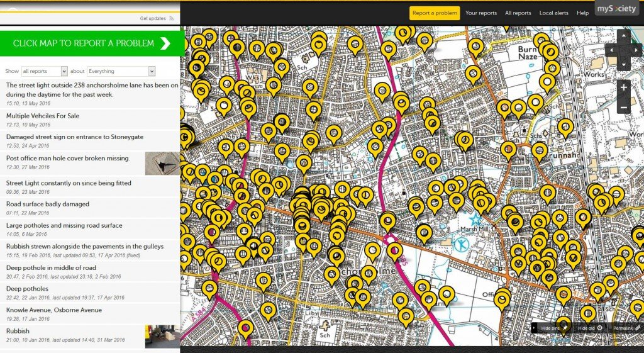The image size is (644, 353).
Task: Collapse the map options bar arrow
Action: click(535, 328)
